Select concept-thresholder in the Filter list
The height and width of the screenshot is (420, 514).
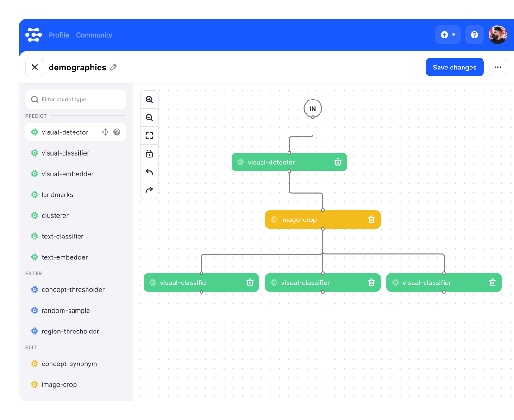73,289
